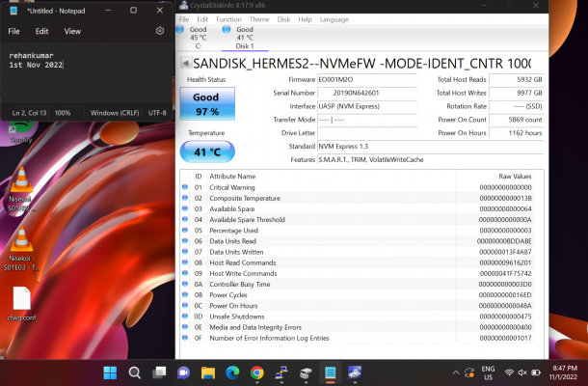Open taskbar Search

tap(135, 372)
